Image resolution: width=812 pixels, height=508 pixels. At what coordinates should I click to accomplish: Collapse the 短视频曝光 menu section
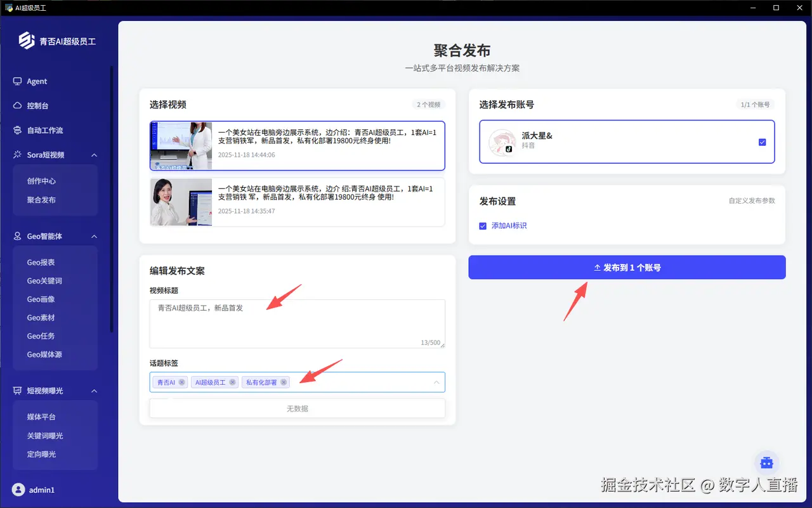pos(94,391)
